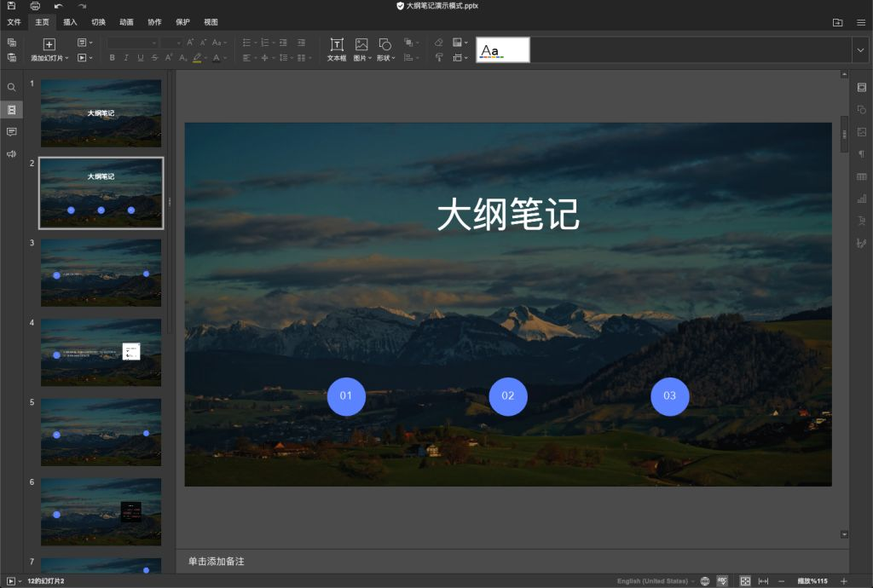Switch to the 视图 tab
Image resolution: width=873 pixels, height=588 pixels.
(211, 22)
